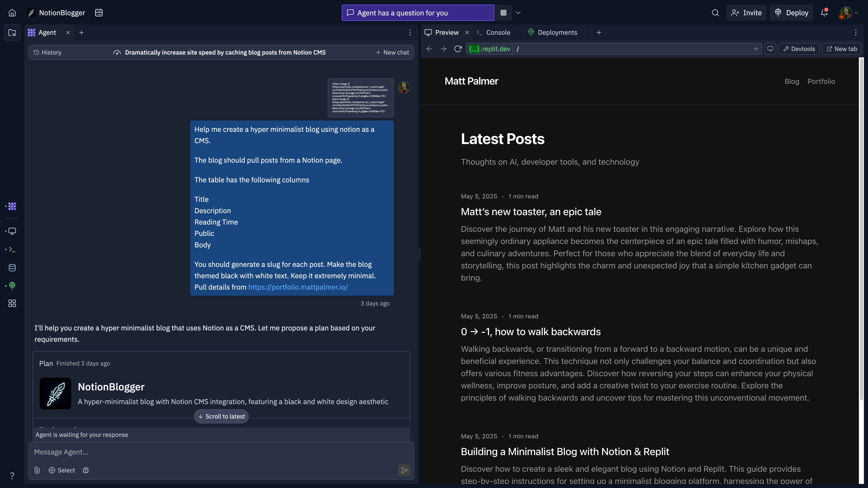Switch to the Deployments tab

pyautogui.click(x=552, y=33)
